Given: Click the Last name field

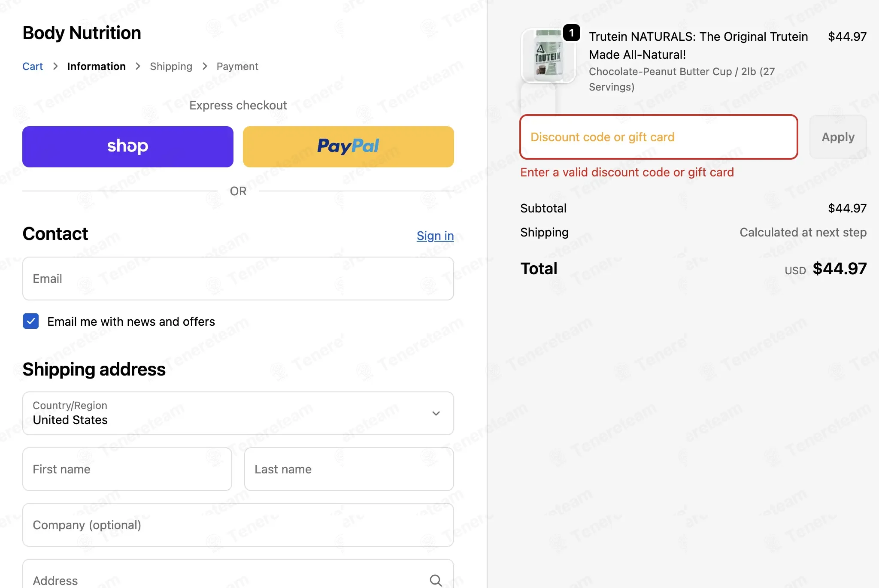Looking at the screenshot, I should [349, 469].
